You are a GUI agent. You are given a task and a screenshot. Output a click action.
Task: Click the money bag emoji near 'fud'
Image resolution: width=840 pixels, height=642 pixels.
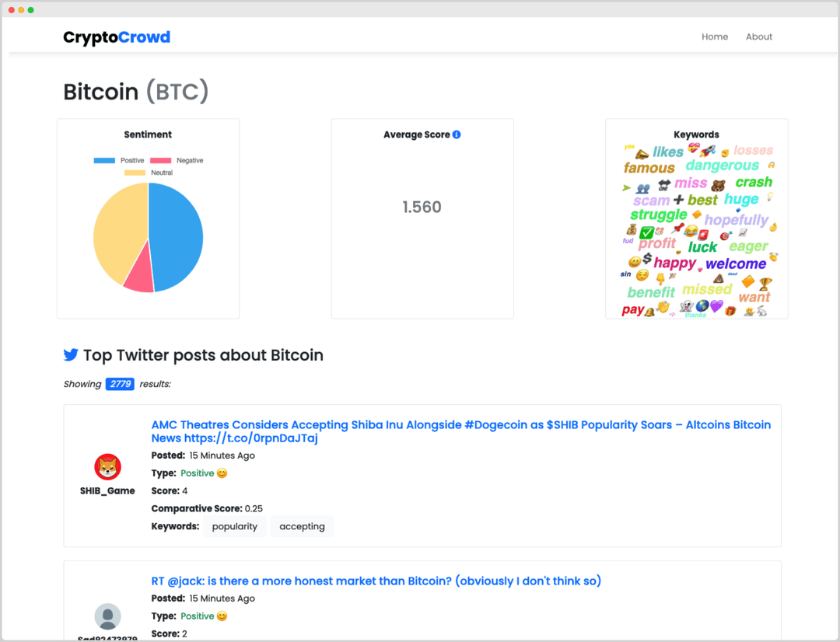632,231
